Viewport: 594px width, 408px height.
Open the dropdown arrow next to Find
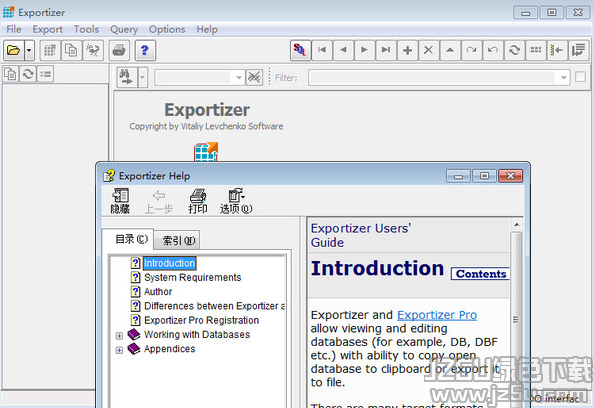pyautogui.click(x=143, y=77)
